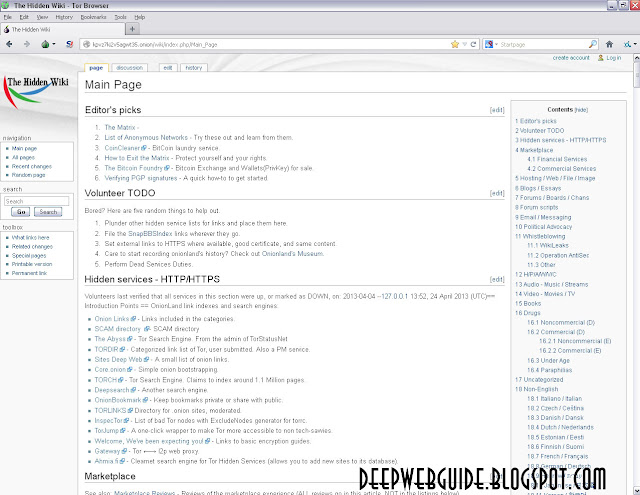Open the search engine selector dropdown

491,44
